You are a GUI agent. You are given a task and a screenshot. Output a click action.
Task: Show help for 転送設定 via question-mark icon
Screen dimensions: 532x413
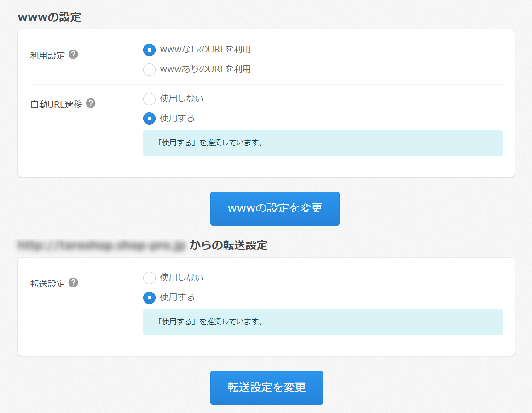pyautogui.click(x=73, y=283)
